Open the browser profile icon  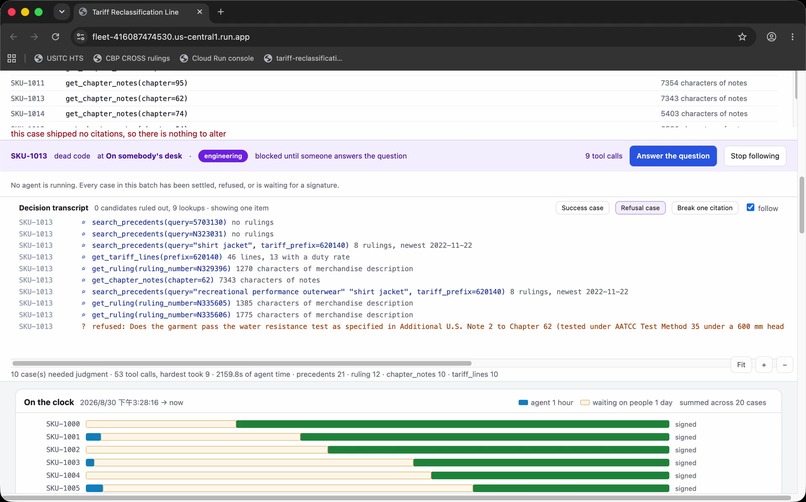tap(772, 37)
